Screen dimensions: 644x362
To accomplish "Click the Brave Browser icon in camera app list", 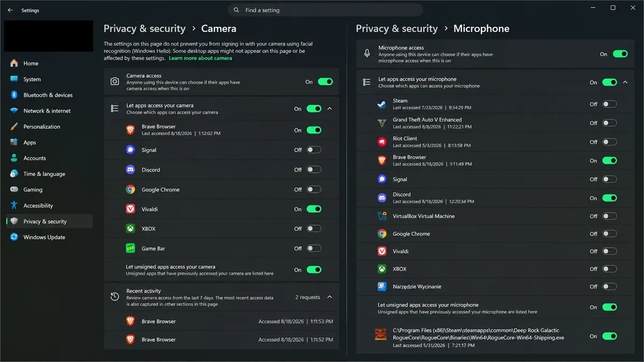I will [x=130, y=130].
